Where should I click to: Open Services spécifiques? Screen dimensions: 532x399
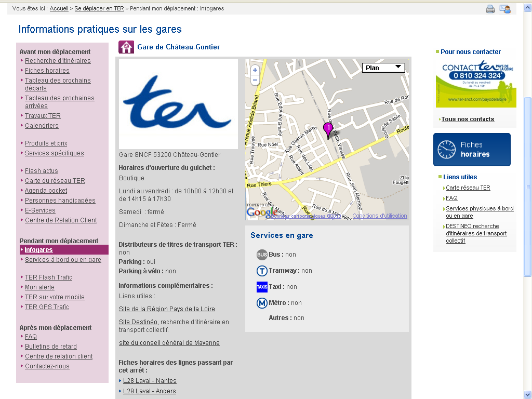click(54, 153)
